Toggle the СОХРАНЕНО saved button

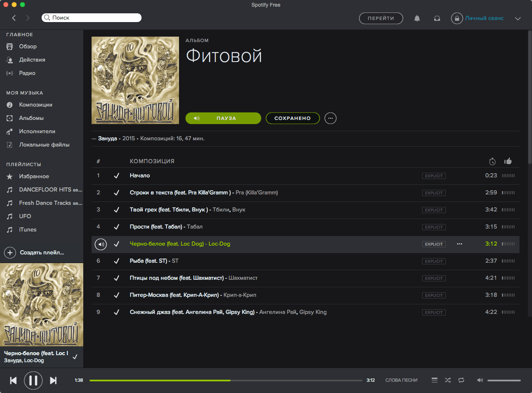click(293, 118)
